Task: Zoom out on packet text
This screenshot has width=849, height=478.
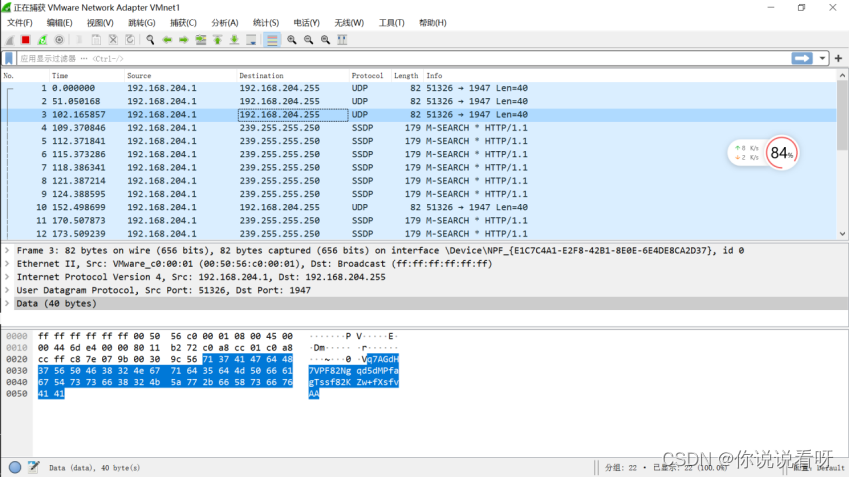Action: pos(309,40)
